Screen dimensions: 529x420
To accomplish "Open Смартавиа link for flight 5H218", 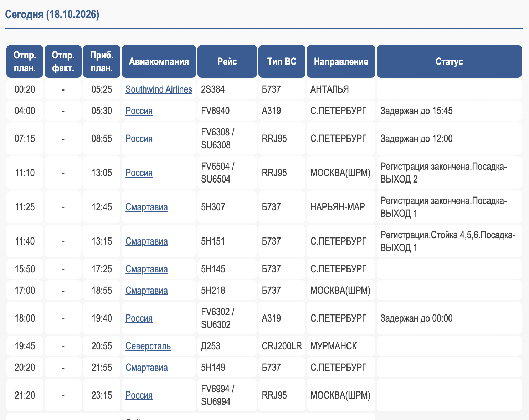I will click(x=147, y=290).
